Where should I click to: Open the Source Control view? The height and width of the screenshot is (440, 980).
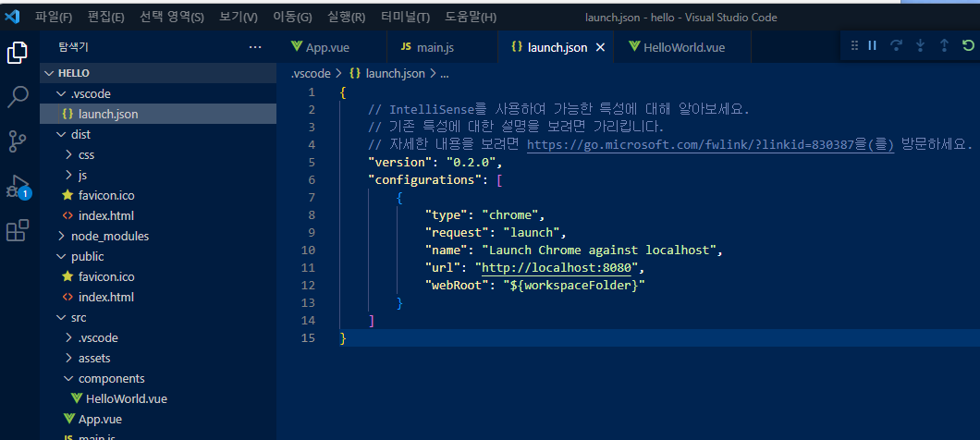coord(18,141)
